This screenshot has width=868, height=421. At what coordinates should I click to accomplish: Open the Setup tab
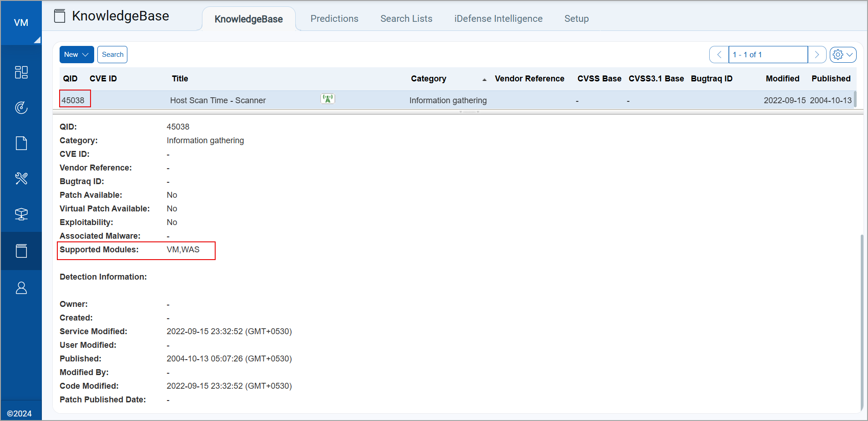pos(576,19)
